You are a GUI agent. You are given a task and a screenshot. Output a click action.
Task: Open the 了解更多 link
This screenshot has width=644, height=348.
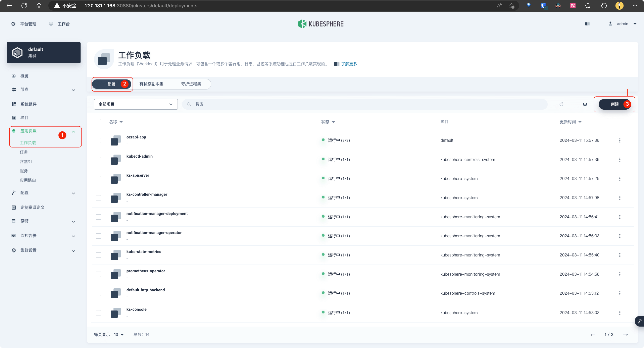point(349,64)
